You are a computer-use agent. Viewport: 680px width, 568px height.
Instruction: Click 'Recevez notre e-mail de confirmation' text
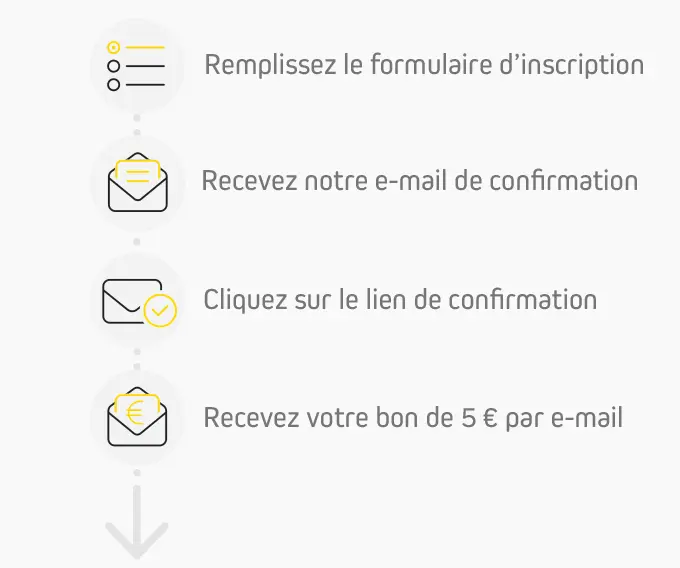click(420, 180)
